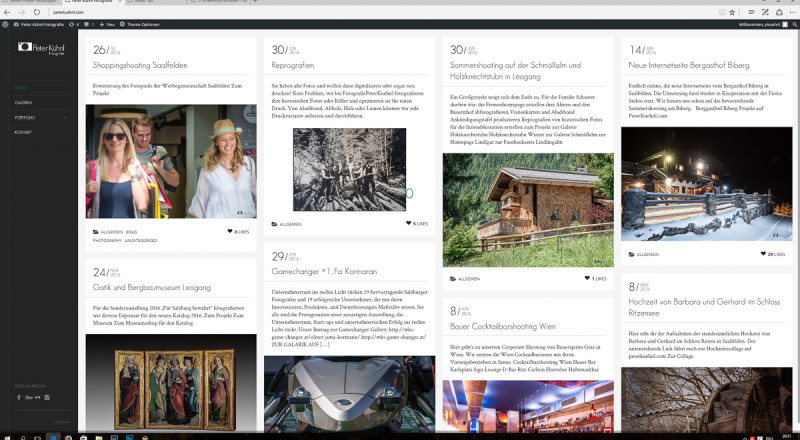Like the Shoppingshooting Saalfelden post heart

(x=230, y=231)
